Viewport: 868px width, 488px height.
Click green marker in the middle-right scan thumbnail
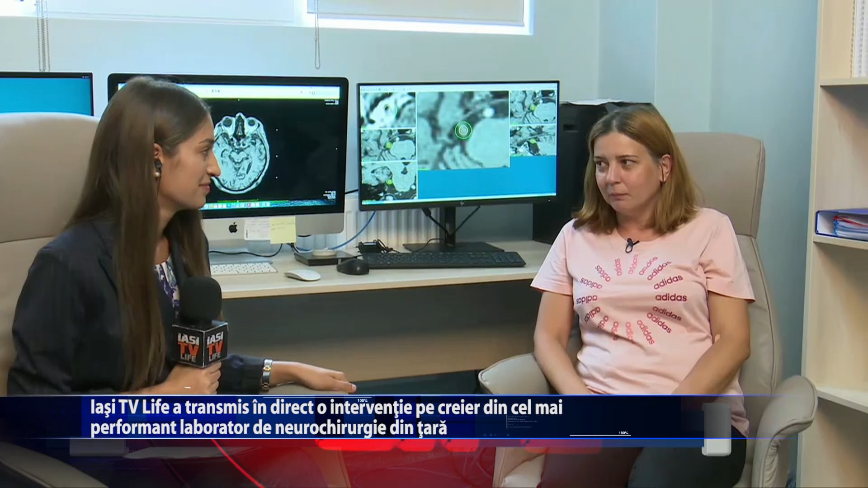pyautogui.click(x=532, y=141)
